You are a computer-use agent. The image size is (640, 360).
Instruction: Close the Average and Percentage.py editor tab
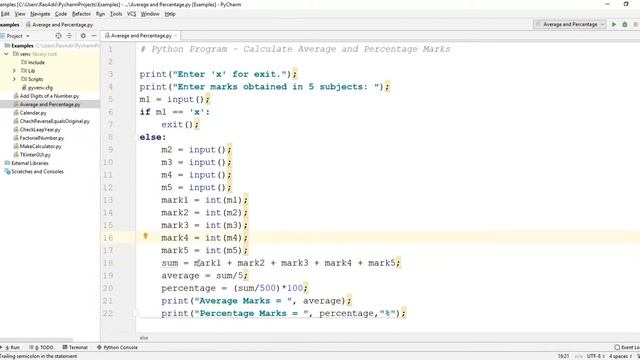tap(176, 36)
